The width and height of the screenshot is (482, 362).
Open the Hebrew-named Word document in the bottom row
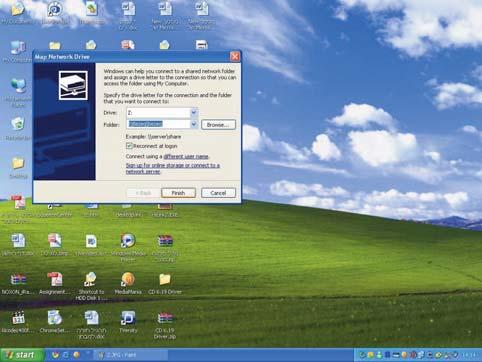pyautogui.click(x=91, y=318)
